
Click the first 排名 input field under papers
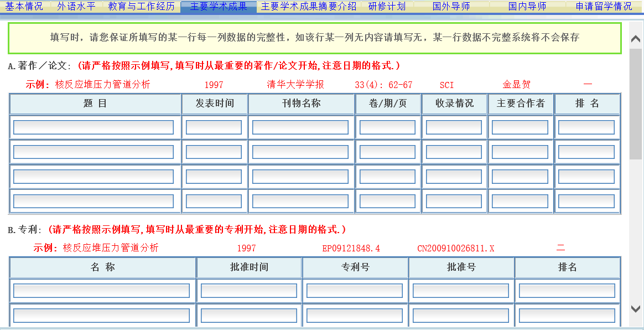click(x=587, y=126)
